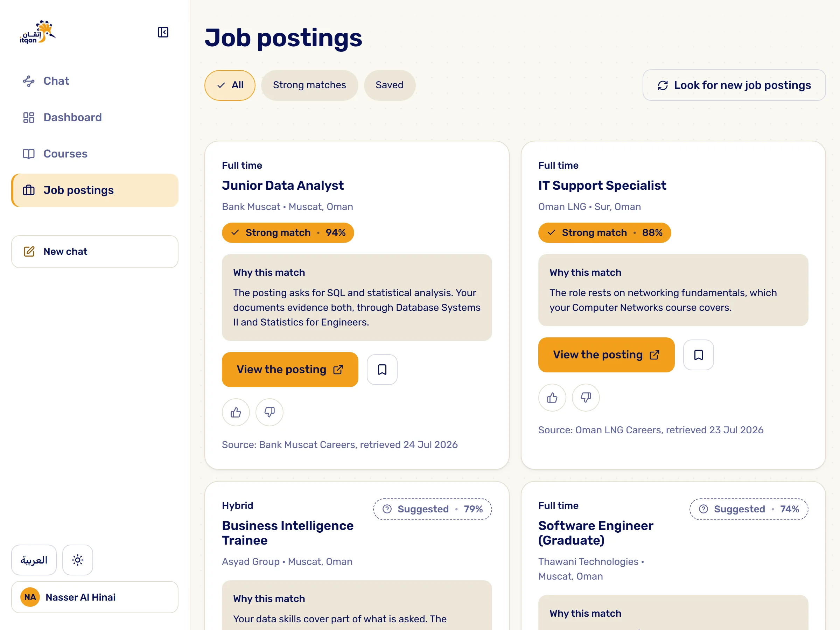
Task: Click 'Oman LNG • Sur, Oman' text
Action: click(x=589, y=206)
